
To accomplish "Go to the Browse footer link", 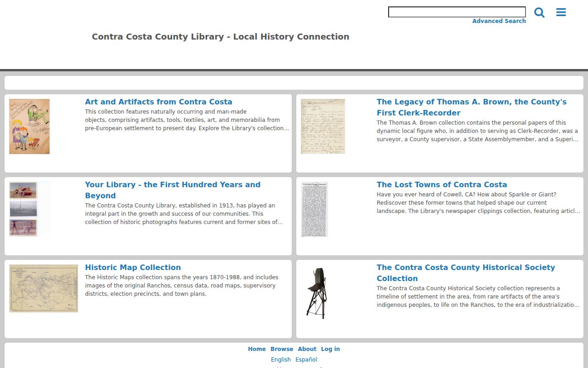I will 282,349.
